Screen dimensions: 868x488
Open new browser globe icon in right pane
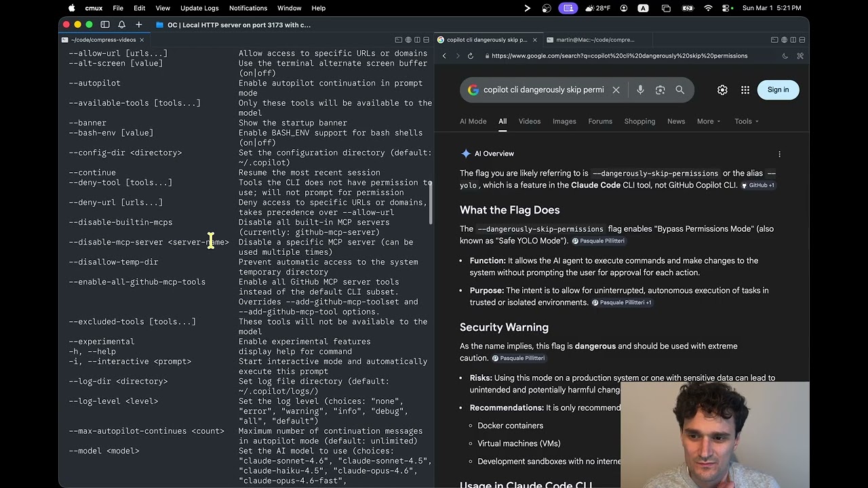[784, 40]
